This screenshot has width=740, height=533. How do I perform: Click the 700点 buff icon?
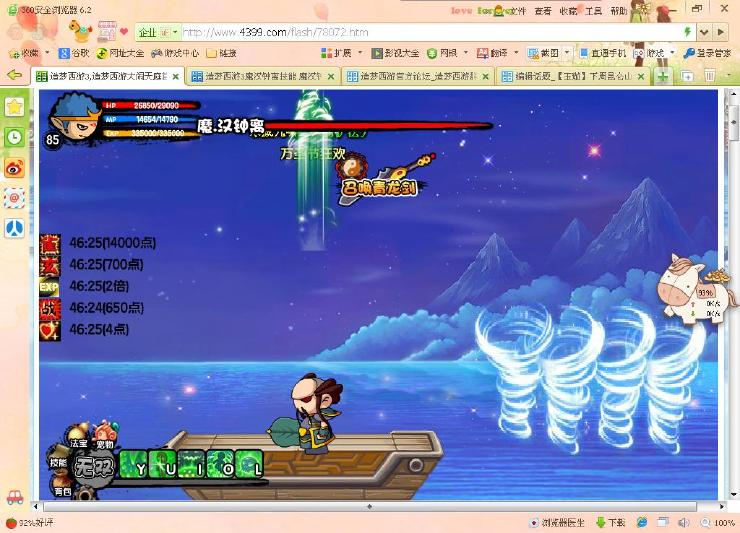coord(50,266)
